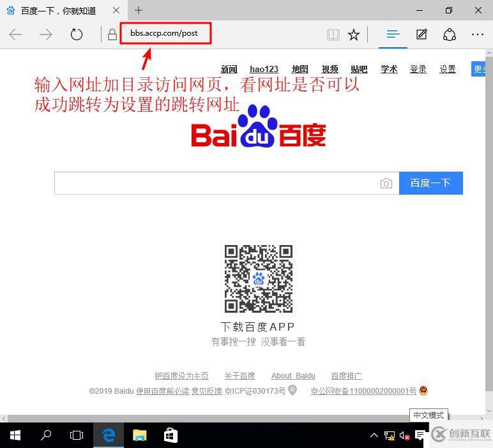Open the 贴吧 link
This screenshot has height=448, width=493.
[359, 69]
